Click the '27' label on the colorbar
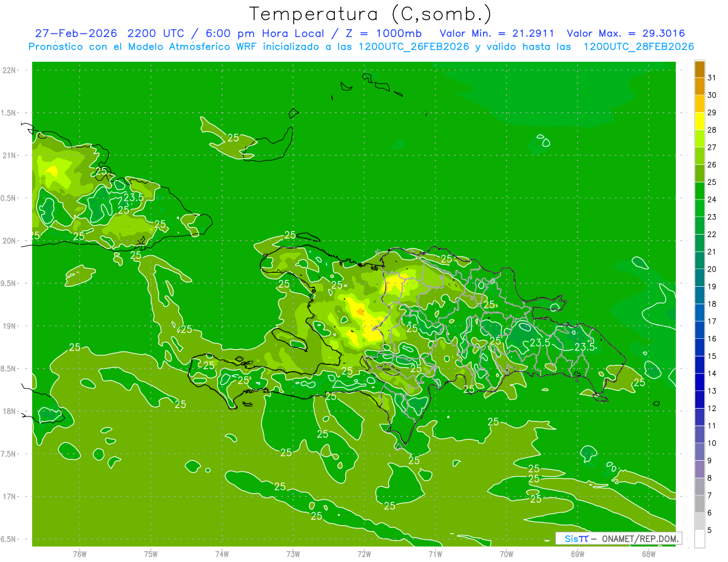The height and width of the screenshot is (562, 728). pos(712,147)
